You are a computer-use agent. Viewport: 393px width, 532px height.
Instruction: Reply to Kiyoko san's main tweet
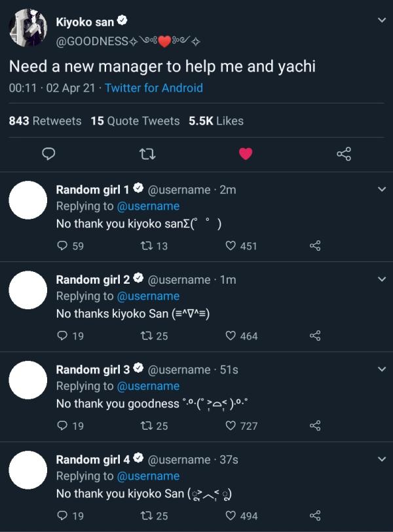click(x=48, y=154)
